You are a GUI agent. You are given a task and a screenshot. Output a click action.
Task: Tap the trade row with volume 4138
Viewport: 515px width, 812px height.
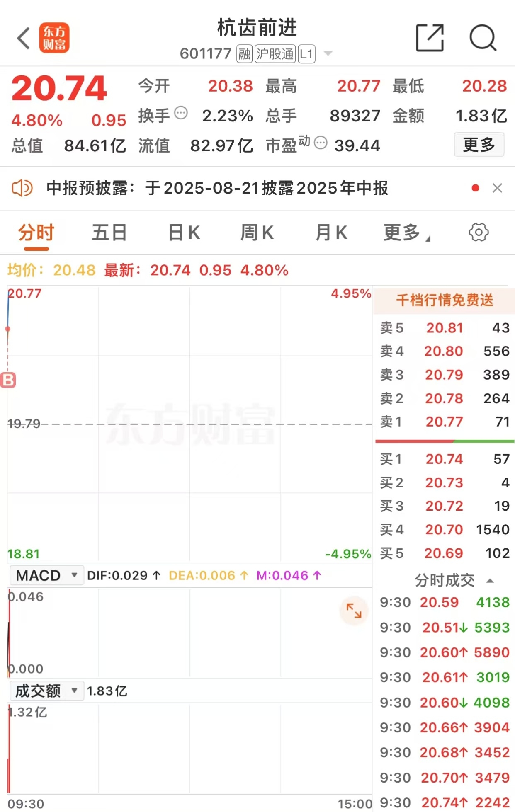tap(445, 602)
